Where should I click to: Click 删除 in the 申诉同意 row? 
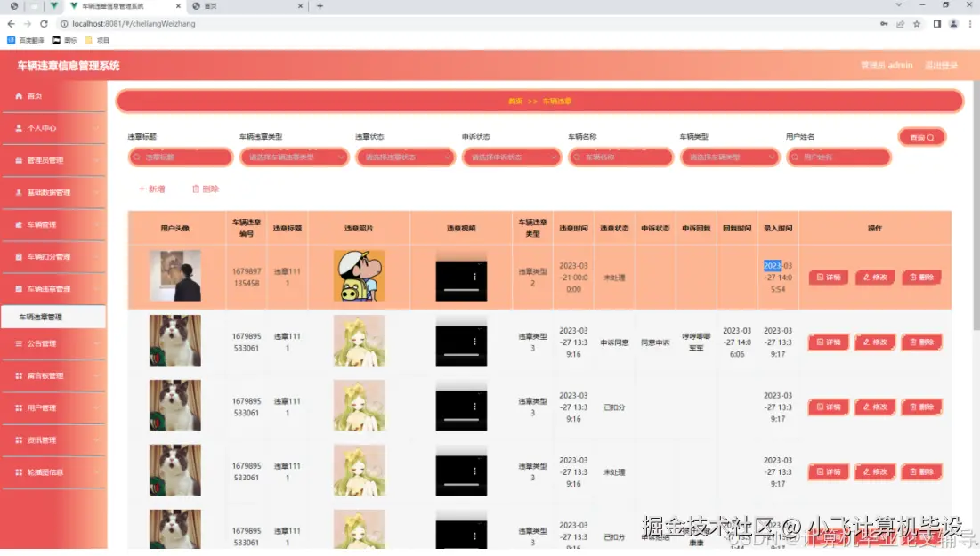tap(921, 342)
